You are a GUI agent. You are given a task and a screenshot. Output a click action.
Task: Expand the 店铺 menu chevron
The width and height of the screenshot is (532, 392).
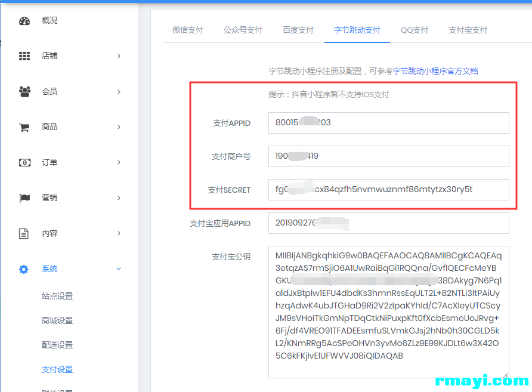point(119,56)
